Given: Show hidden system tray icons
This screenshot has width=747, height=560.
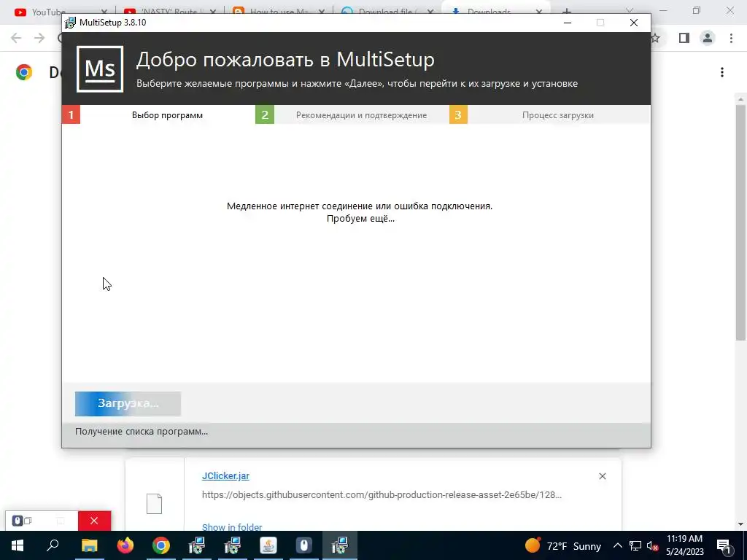Looking at the screenshot, I should point(617,545).
